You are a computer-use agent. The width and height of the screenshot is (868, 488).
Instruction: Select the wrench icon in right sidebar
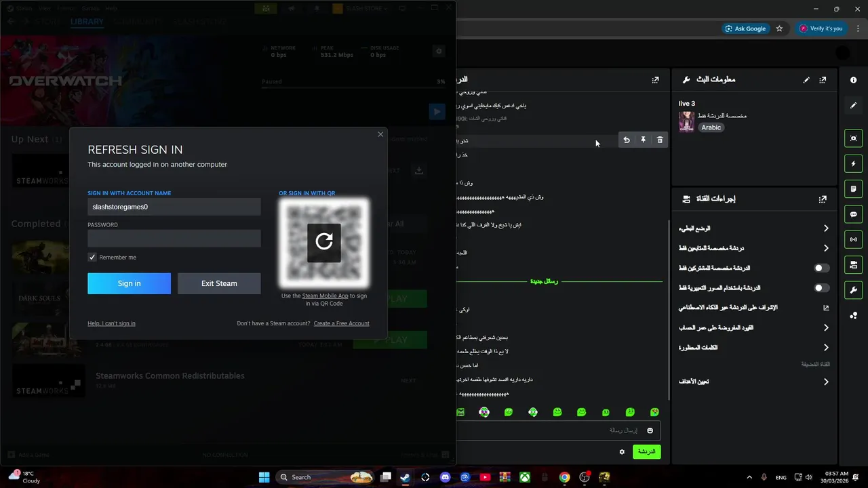tap(853, 290)
